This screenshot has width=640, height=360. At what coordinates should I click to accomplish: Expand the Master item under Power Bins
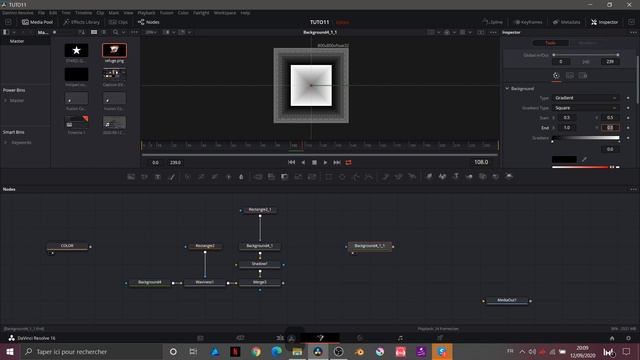point(6,100)
